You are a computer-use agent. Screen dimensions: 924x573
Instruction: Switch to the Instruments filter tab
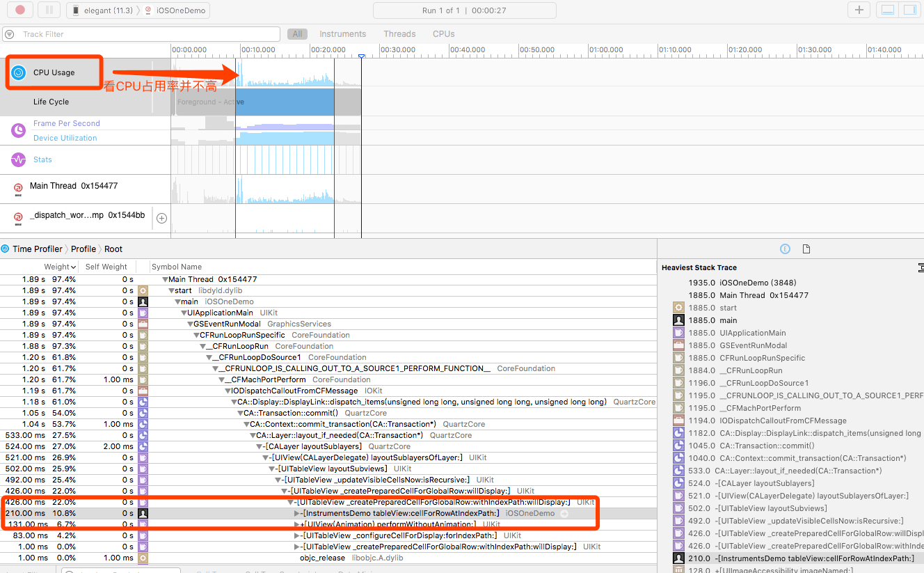[342, 34]
